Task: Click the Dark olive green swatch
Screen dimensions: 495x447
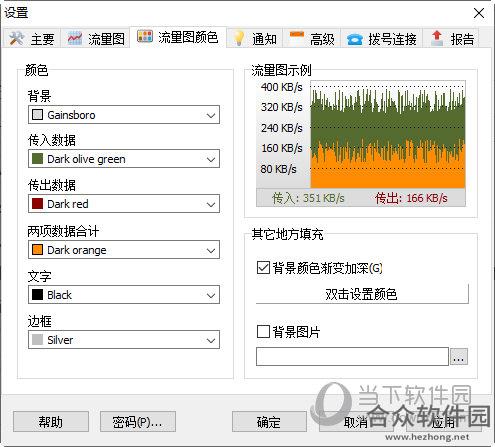Action: [37, 158]
